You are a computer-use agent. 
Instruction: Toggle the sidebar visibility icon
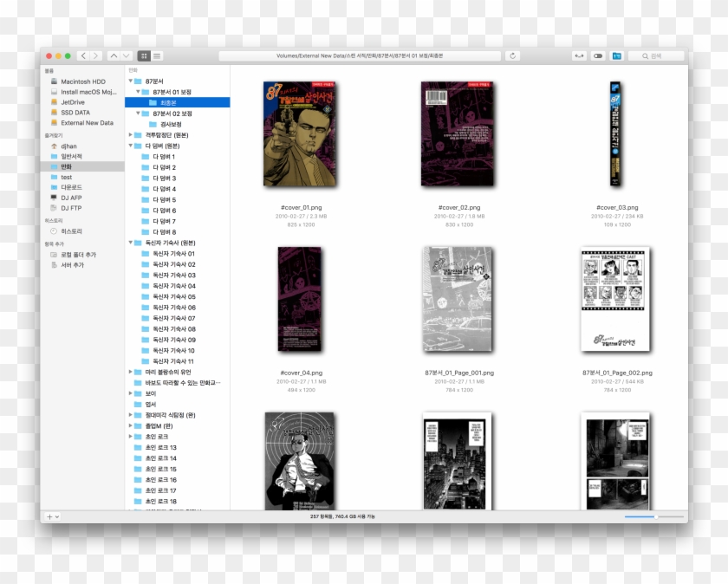pyautogui.click(x=617, y=55)
